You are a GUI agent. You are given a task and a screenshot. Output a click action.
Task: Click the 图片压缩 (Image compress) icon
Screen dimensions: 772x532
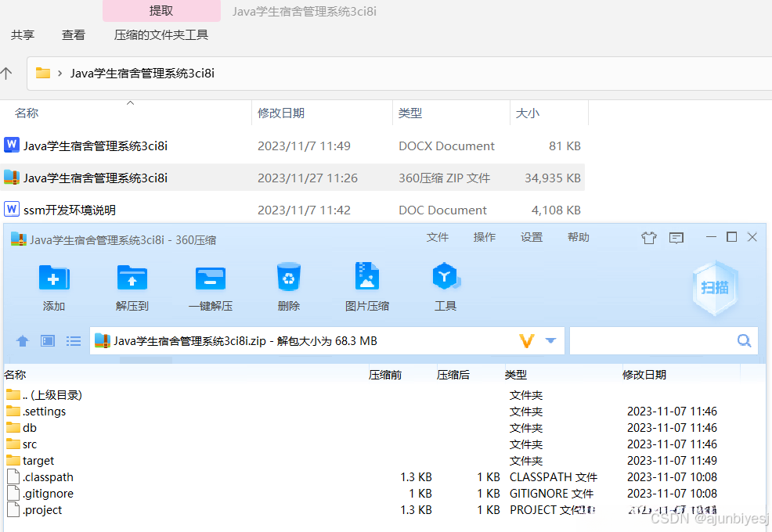pos(366,276)
